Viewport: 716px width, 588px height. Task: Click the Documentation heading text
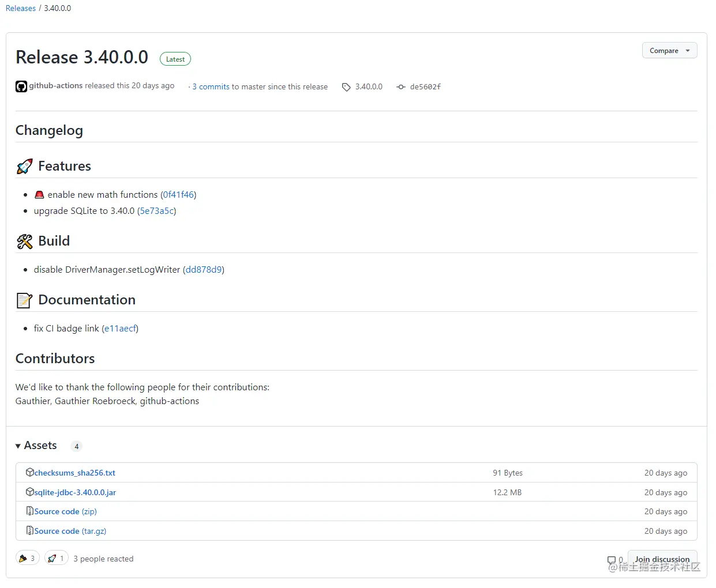pyautogui.click(x=87, y=300)
